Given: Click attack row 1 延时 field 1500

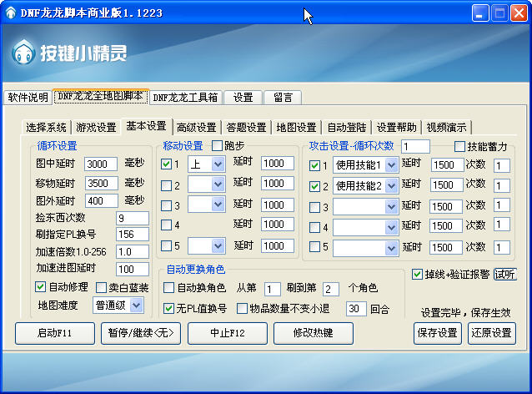Looking at the screenshot, I should (x=447, y=165).
